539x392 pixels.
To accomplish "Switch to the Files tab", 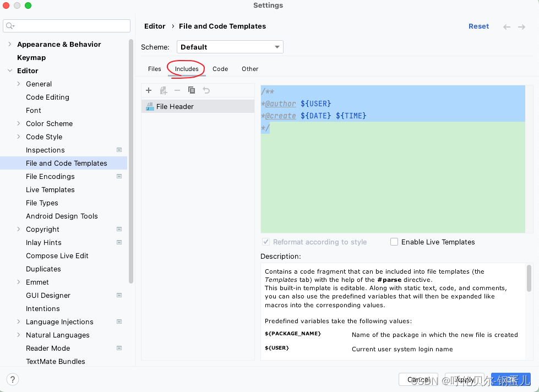I will (154, 69).
